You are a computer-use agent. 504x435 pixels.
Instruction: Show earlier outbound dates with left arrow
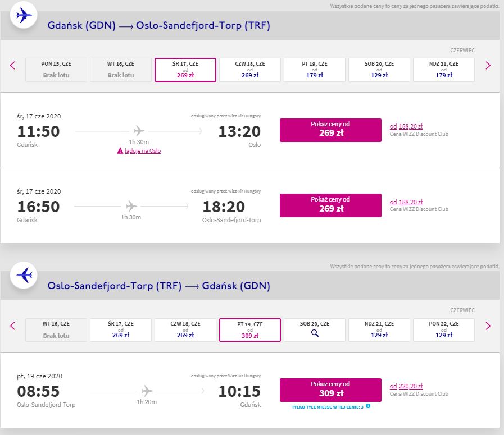(12, 66)
